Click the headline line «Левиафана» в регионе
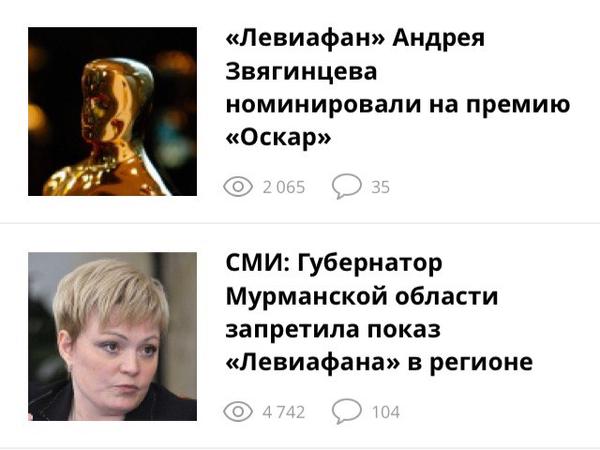Screen dimensions: 600x450 (x=379, y=363)
